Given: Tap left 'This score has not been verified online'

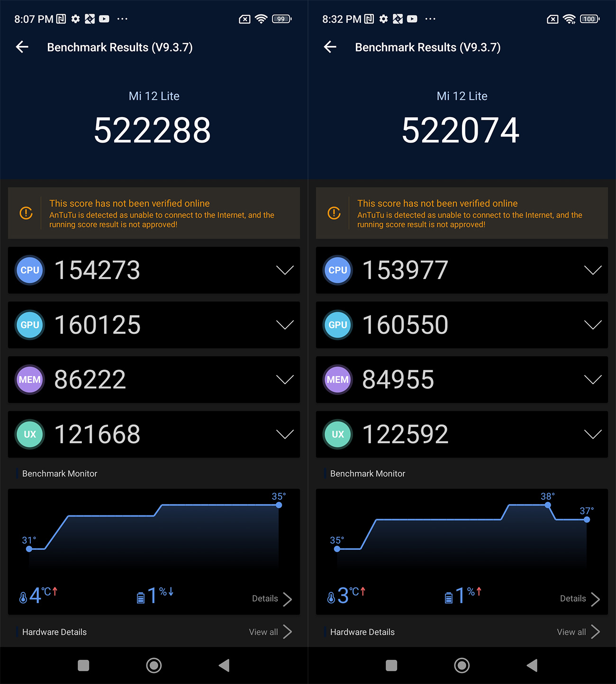Looking at the screenshot, I should coord(129,203).
